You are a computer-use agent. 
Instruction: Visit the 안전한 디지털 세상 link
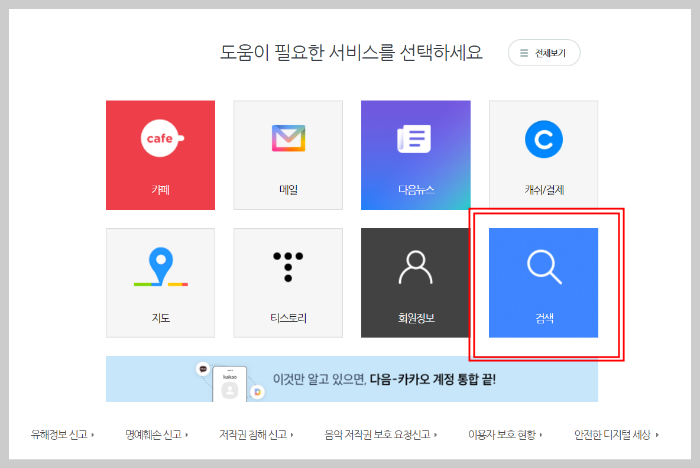click(616, 435)
